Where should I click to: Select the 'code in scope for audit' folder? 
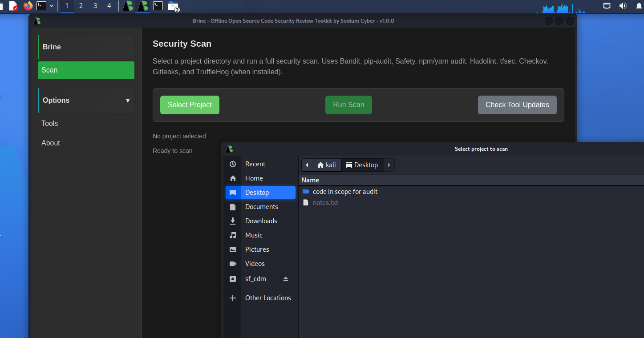pyautogui.click(x=345, y=192)
